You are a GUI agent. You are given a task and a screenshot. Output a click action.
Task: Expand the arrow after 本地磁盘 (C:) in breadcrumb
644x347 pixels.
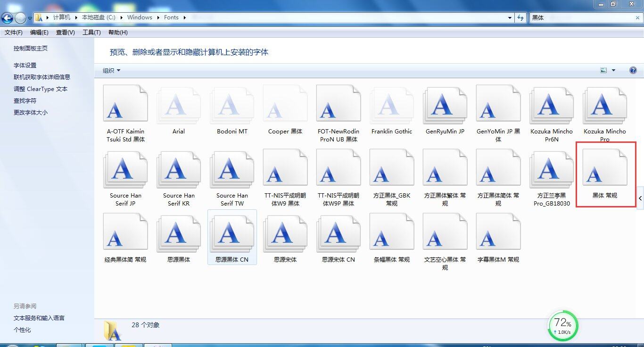click(121, 17)
